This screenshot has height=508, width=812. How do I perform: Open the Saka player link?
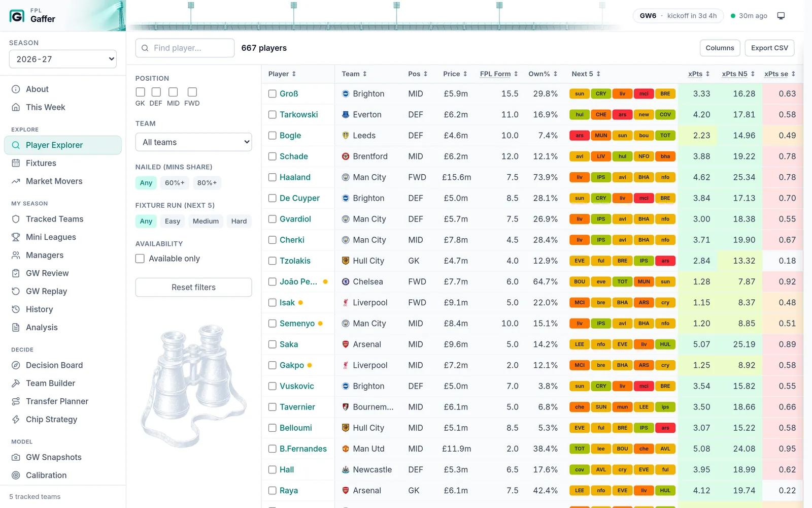(x=289, y=344)
